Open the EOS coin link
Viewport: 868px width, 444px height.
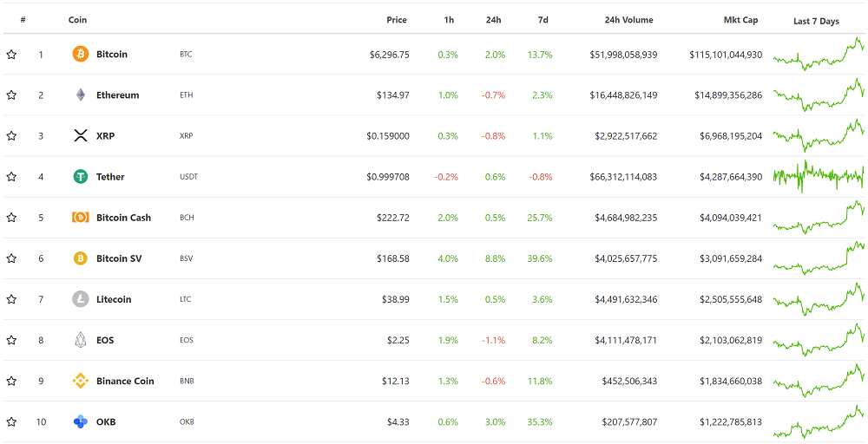(105, 340)
